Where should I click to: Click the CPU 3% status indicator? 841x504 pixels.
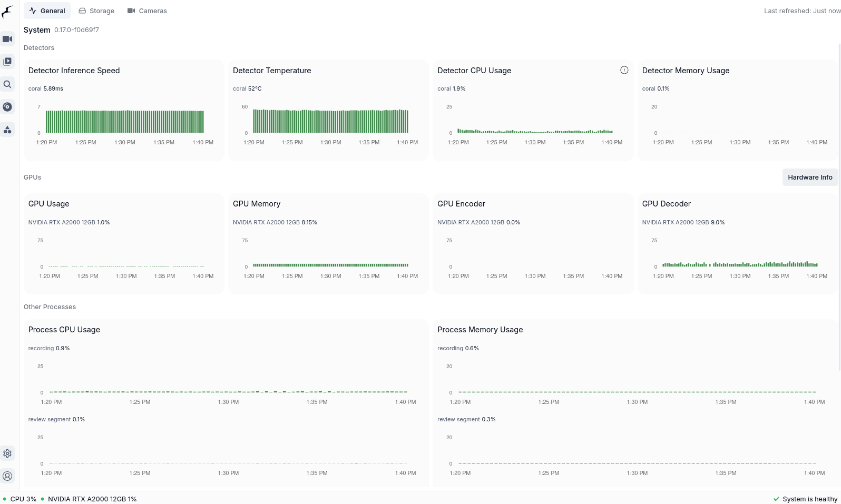pos(20,499)
